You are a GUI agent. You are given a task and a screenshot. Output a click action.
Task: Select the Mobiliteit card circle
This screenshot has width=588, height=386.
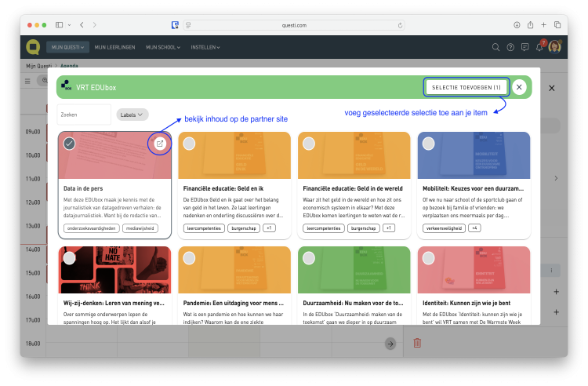tap(428, 144)
